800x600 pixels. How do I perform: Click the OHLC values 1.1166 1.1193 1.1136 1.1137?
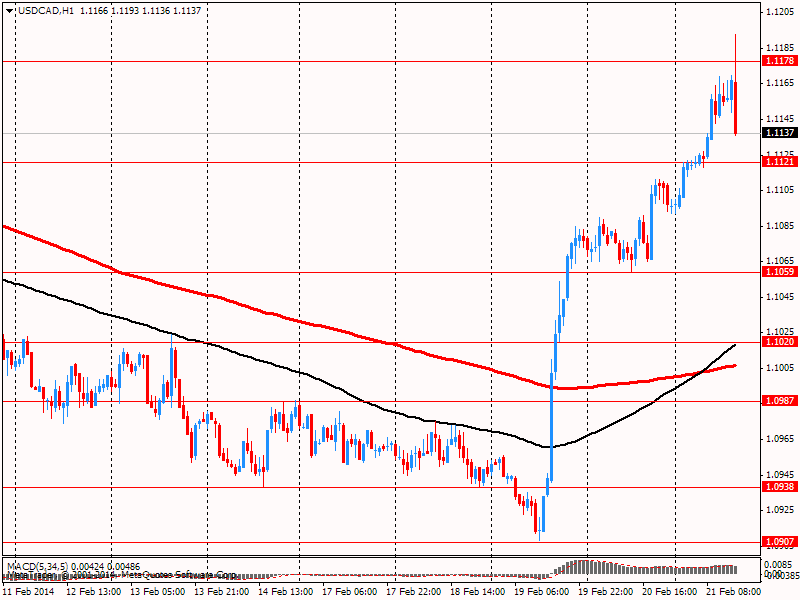coord(140,11)
